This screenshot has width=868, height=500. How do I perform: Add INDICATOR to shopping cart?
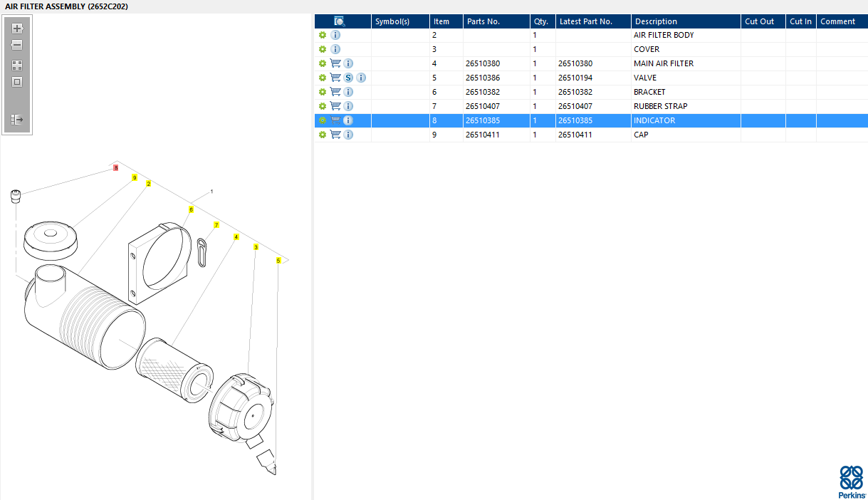(x=335, y=120)
